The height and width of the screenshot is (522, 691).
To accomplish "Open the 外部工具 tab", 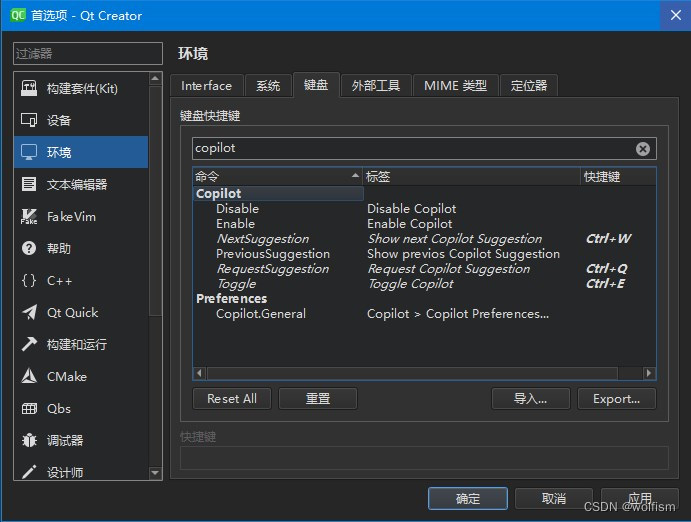I will pos(376,85).
